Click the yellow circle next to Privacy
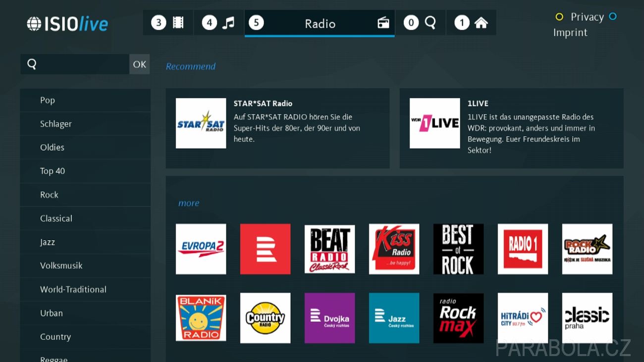The height and width of the screenshot is (362, 644). point(559,17)
